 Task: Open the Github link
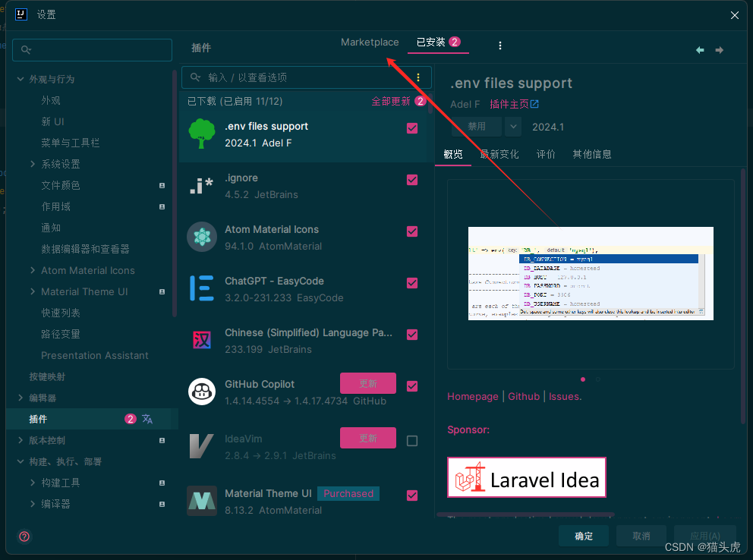tap(524, 397)
